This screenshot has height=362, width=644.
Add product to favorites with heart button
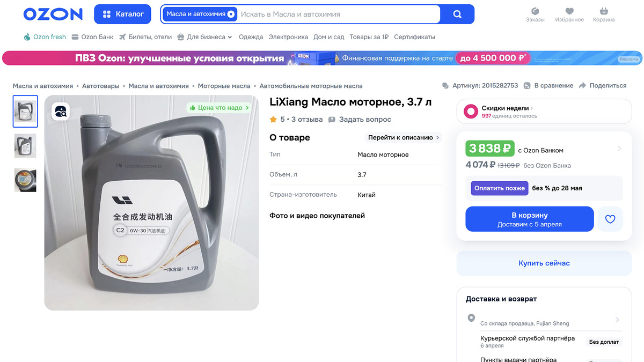(610, 219)
